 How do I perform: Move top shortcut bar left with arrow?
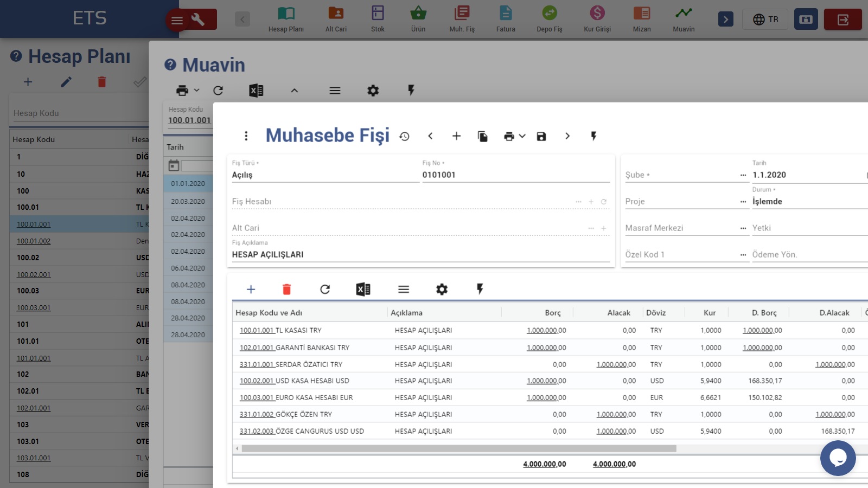pos(242,20)
